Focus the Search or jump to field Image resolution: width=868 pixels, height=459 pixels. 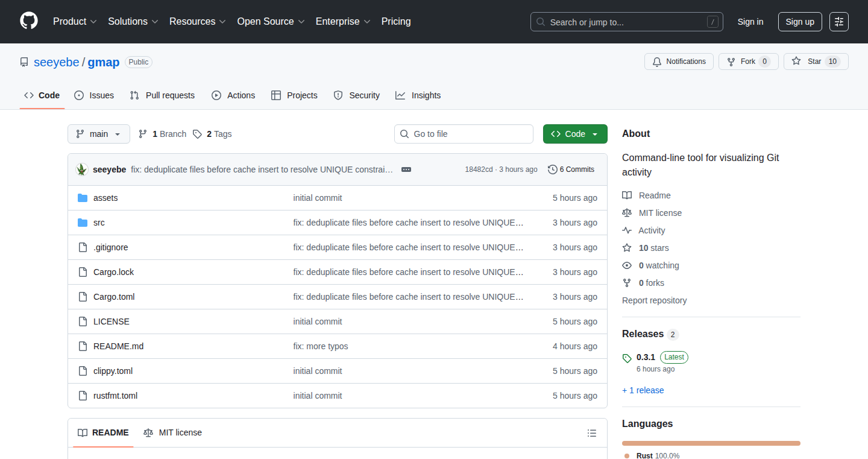pos(627,22)
